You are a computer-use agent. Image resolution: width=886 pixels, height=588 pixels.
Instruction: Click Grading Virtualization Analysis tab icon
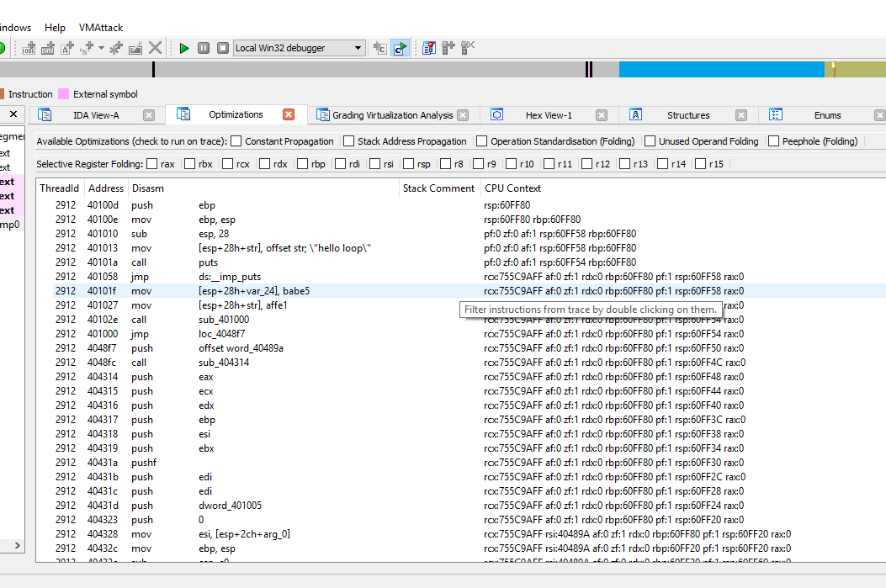tap(322, 114)
